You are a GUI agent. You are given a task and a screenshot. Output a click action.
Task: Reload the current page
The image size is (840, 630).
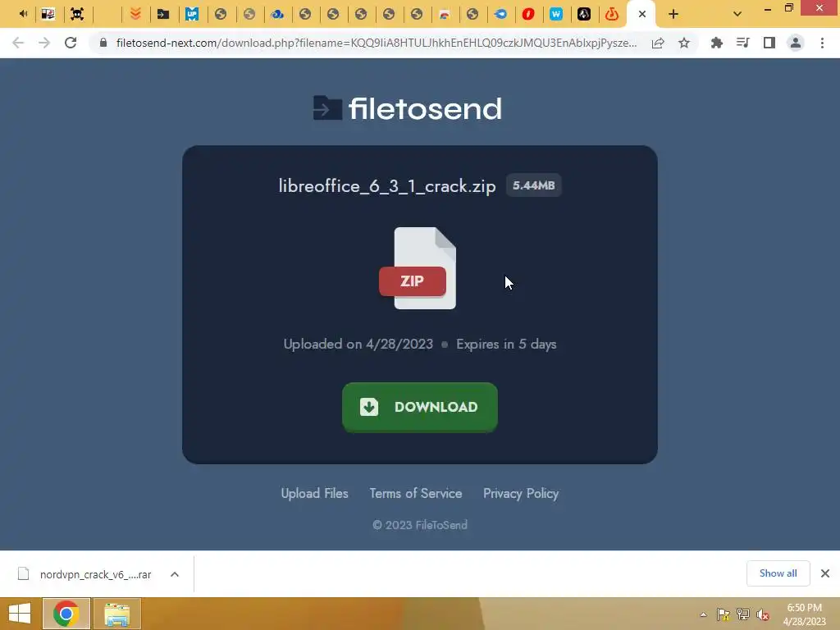coord(71,43)
